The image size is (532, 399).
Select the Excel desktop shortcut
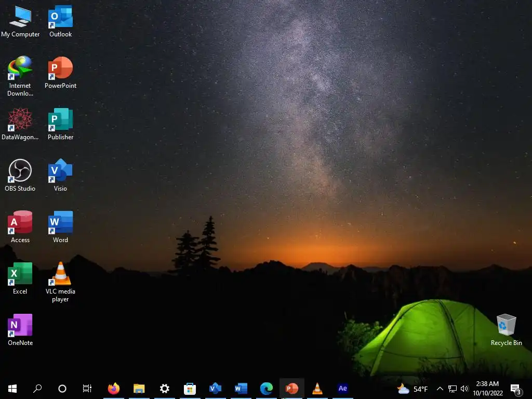coord(20,278)
